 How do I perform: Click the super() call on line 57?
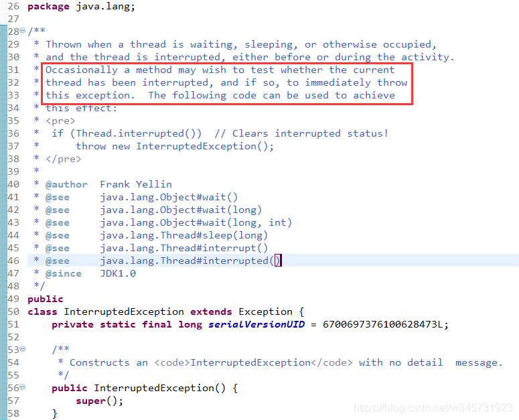pyautogui.click(x=99, y=401)
